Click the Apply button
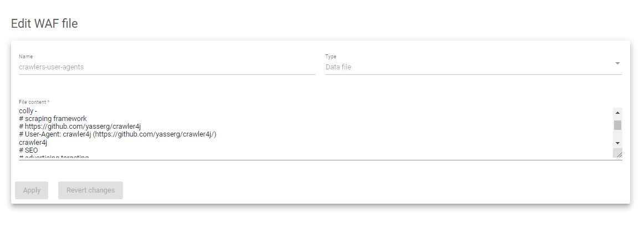Image resolution: width=644 pixels, height=237 pixels. click(32, 190)
